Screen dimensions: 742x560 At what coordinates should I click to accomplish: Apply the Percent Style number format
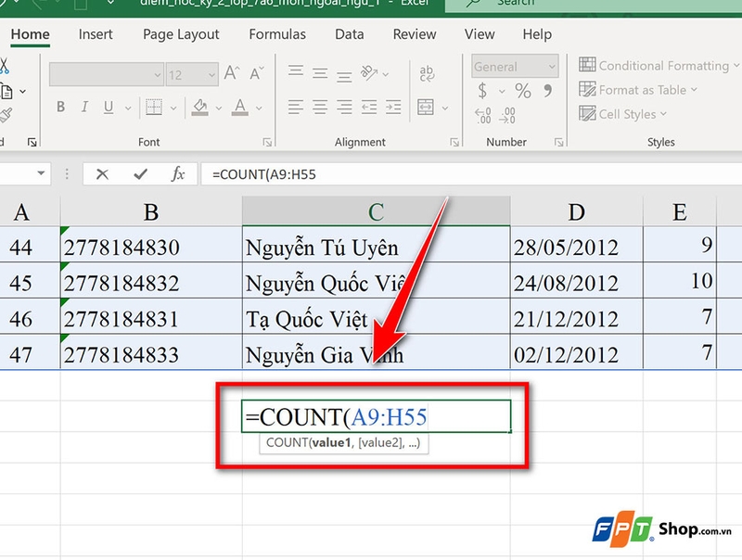click(x=525, y=91)
